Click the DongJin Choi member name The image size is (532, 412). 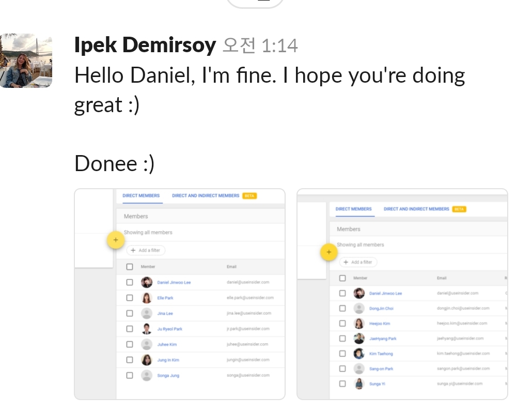point(381,309)
